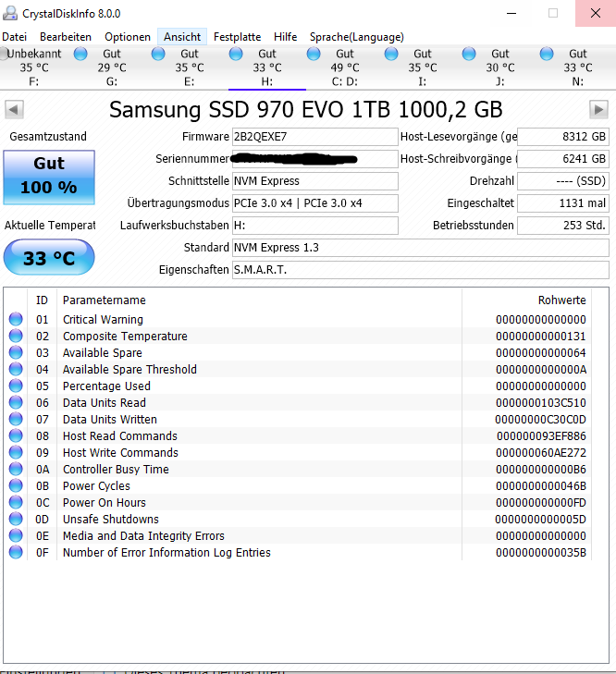Select the G: drive at 29 °C

pyautogui.click(x=112, y=67)
